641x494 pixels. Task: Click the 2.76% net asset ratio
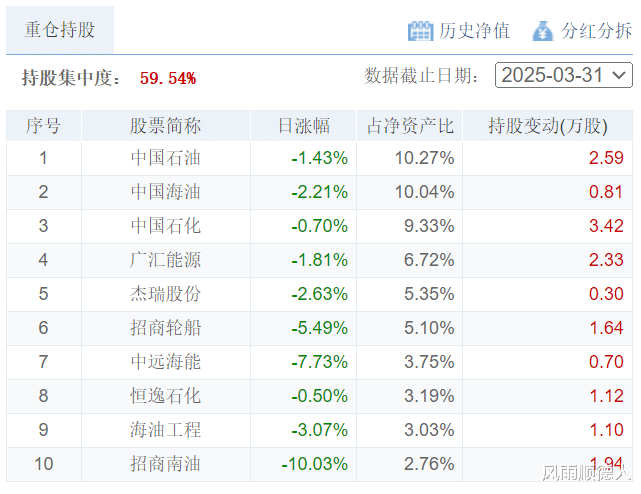(x=429, y=464)
